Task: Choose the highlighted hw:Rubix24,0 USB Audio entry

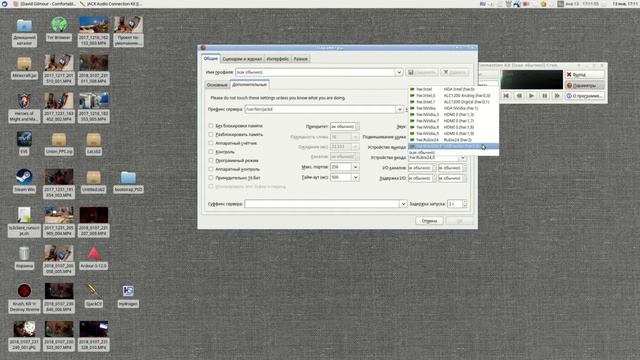Action: click(453, 146)
